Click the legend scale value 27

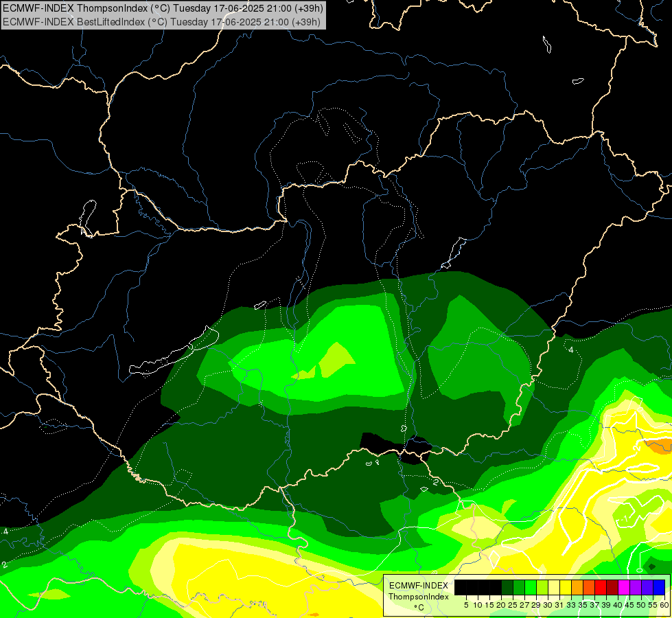pyautogui.click(x=524, y=605)
